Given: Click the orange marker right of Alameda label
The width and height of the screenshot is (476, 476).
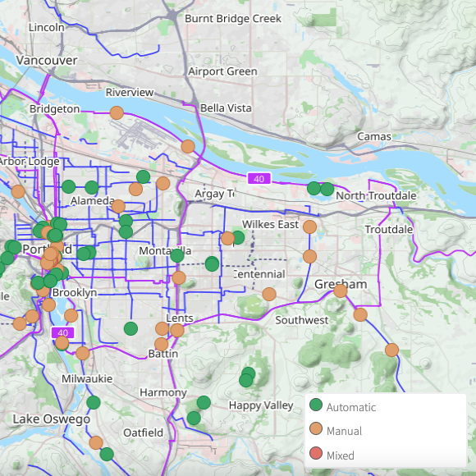Looking at the screenshot, I should click(x=118, y=207).
